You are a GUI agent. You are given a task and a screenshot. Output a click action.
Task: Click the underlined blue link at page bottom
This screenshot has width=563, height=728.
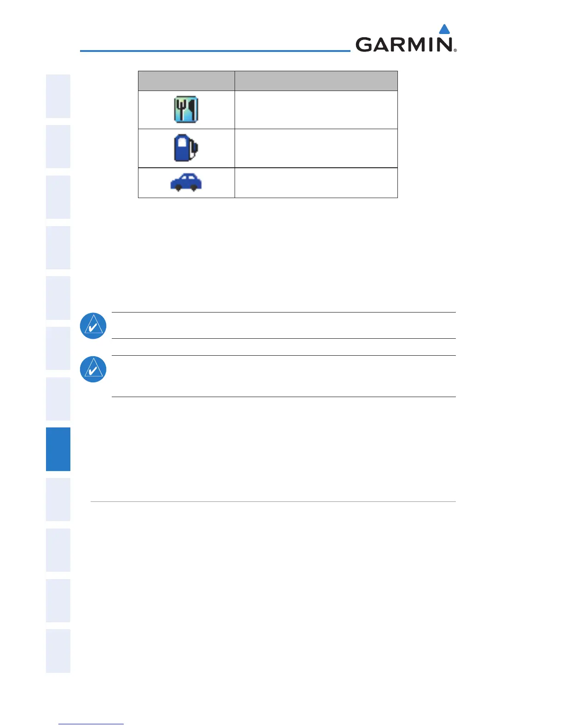[91, 724]
